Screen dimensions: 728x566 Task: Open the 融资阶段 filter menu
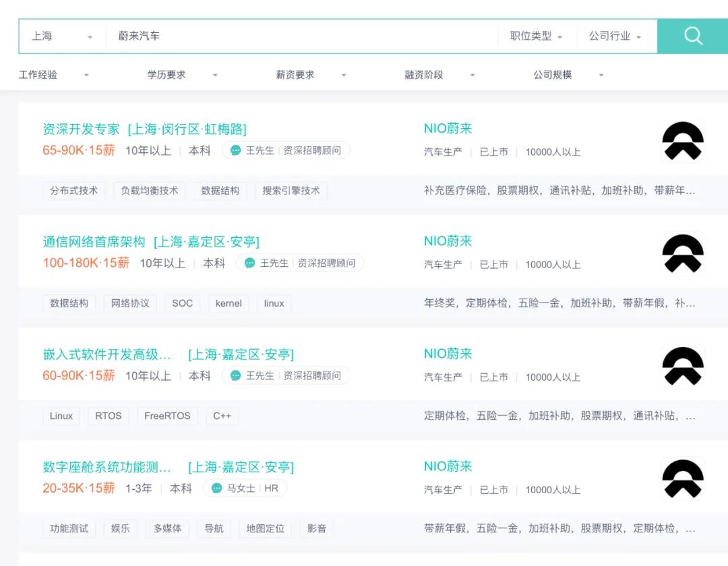point(439,75)
